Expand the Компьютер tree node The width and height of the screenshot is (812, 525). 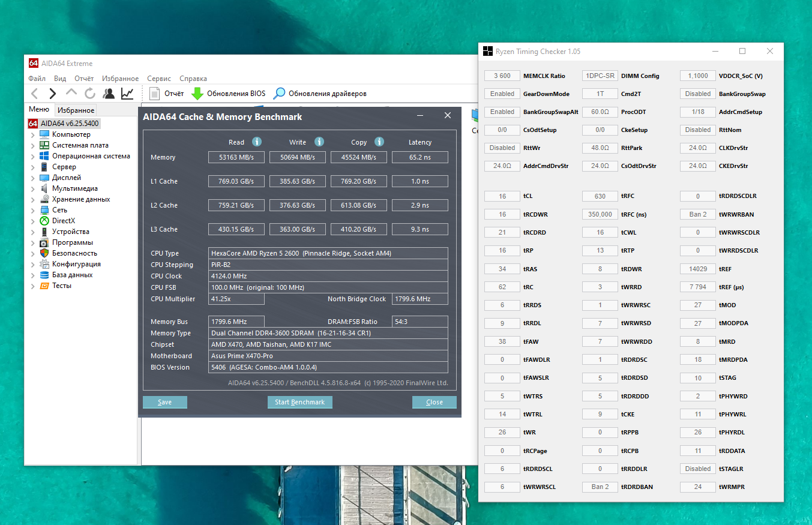(33, 134)
